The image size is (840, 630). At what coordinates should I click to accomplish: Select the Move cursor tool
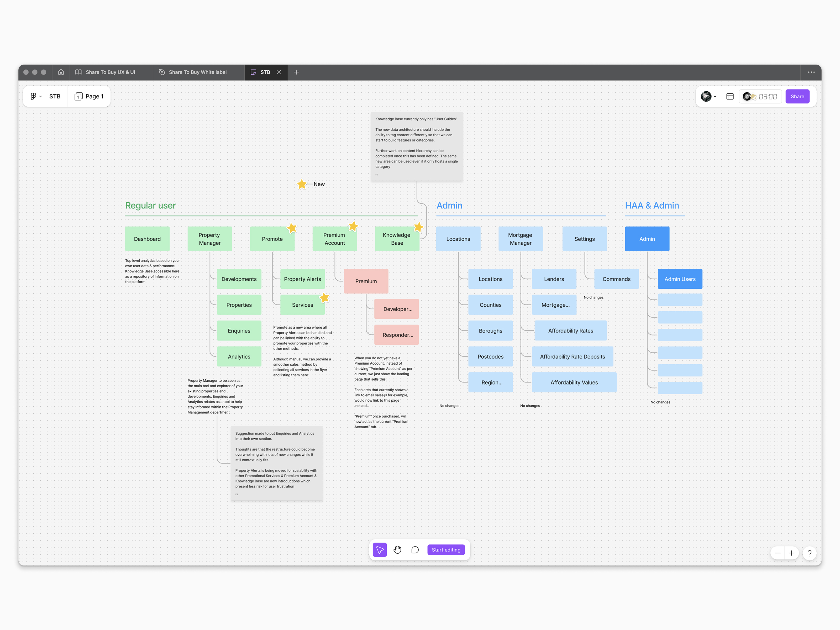pyautogui.click(x=379, y=549)
